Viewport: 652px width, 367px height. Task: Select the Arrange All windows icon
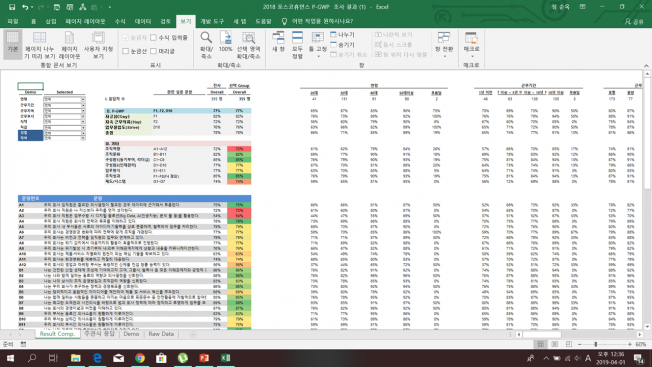(297, 45)
